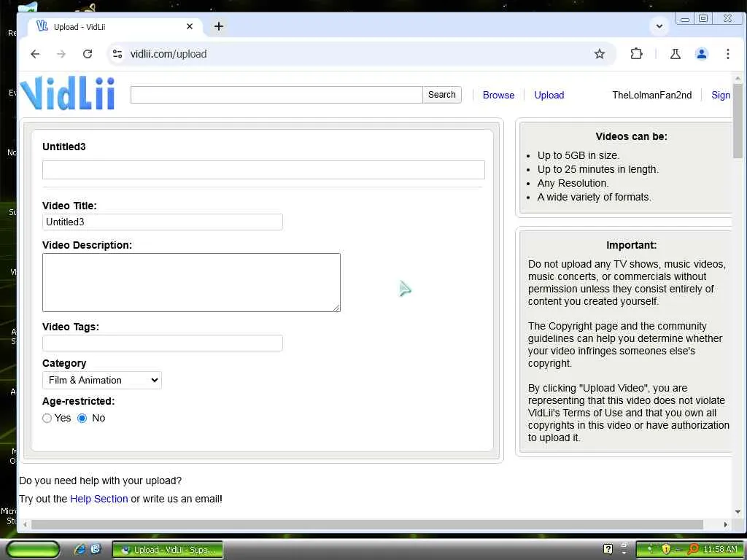Click the help question mark taskbar icon
Screen dimensions: 747x560
coord(608,549)
